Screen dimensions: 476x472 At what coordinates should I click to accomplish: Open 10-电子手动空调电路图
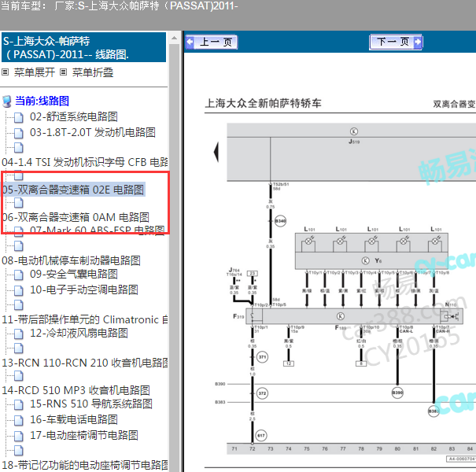tap(83, 289)
